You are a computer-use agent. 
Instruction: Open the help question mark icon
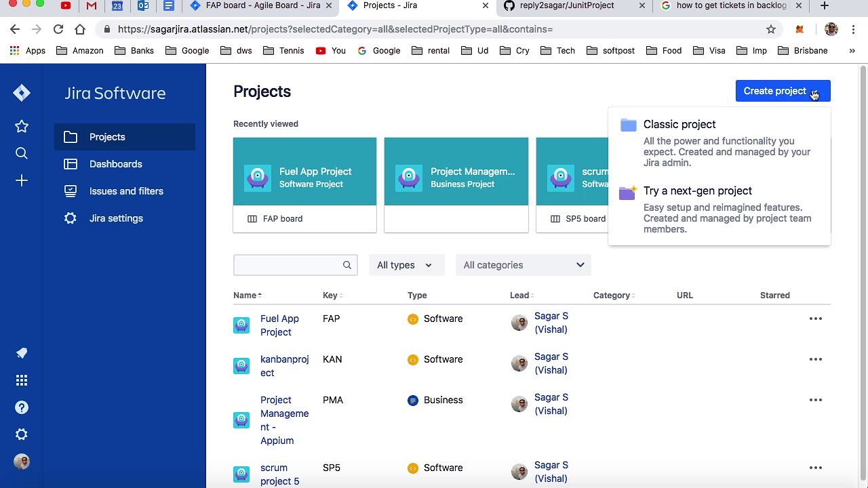point(22,407)
